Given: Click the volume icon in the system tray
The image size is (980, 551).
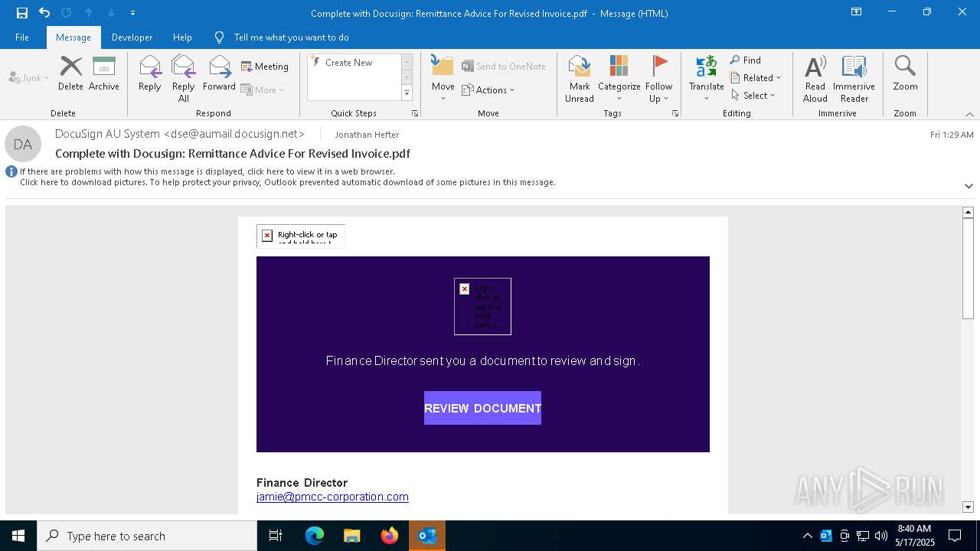Looking at the screenshot, I should tap(880, 536).
